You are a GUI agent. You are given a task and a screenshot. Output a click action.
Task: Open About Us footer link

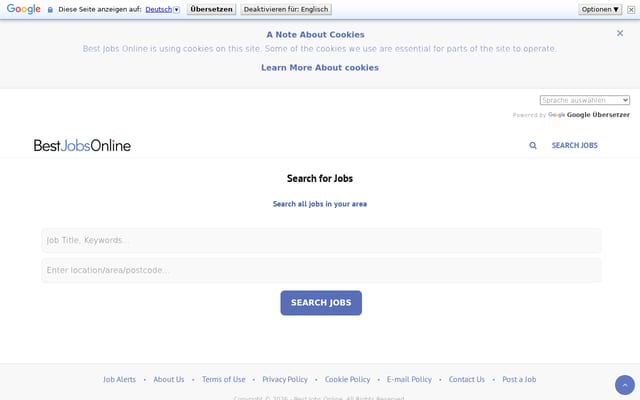(169, 380)
